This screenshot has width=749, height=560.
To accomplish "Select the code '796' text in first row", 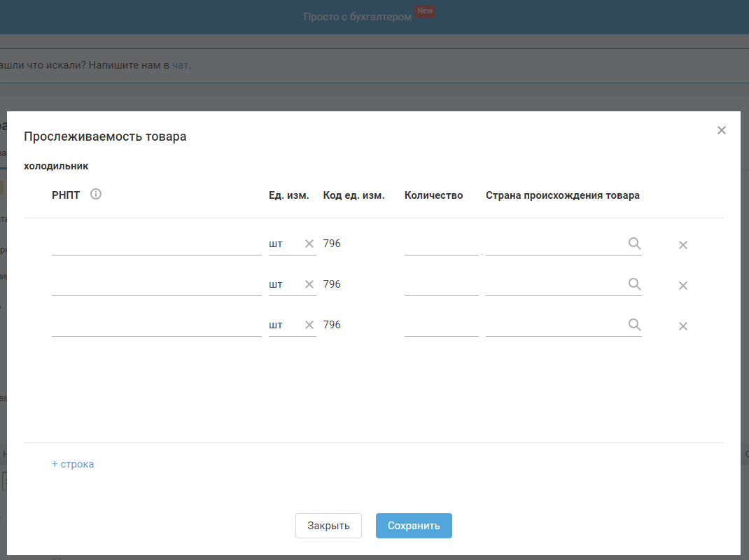I will [x=332, y=244].
